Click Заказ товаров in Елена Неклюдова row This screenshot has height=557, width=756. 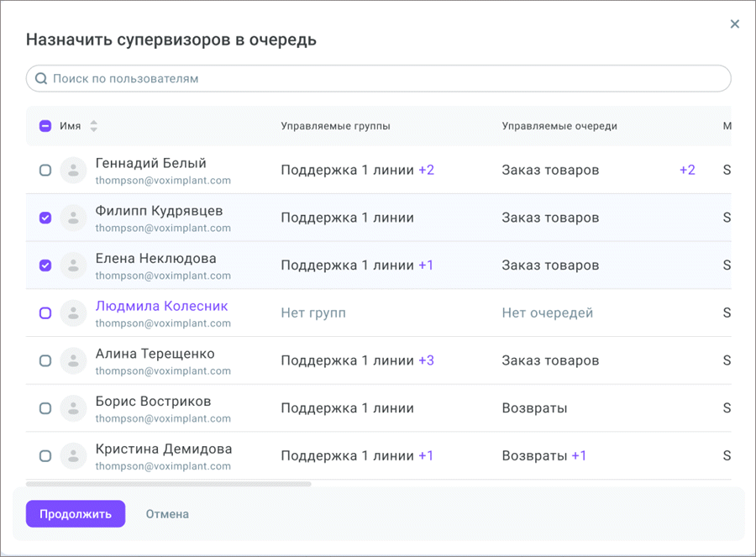pyautogui.click(x=550, y=265)
